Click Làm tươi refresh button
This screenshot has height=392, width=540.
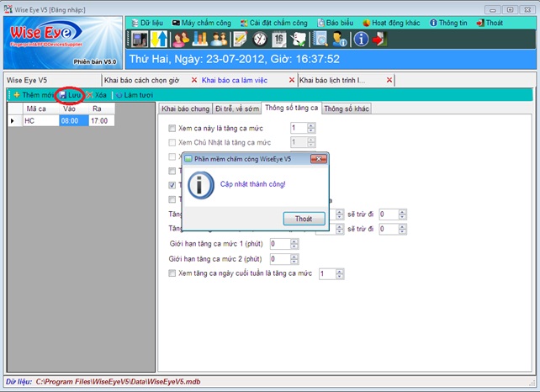coord(135,95)
